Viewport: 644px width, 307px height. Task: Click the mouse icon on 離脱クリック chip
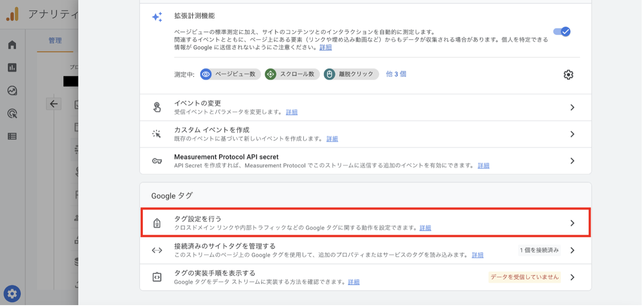coord(329,74)
